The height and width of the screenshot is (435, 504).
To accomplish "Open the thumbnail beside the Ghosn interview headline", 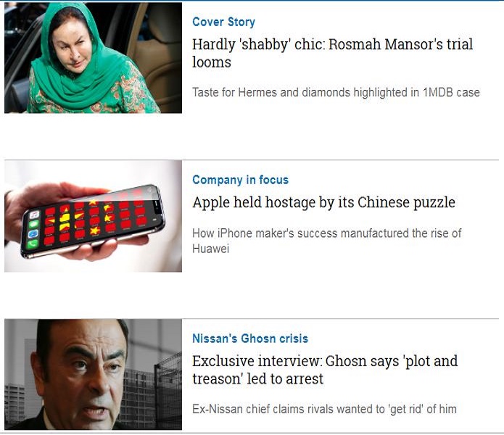I will (x=94, y=374).
